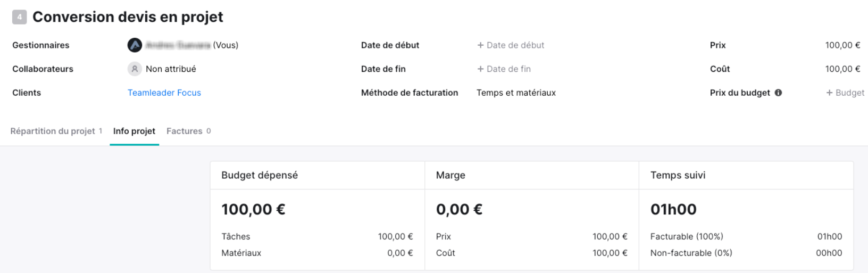Image resolution: width=868 pixels, height=273 pixels.
Task: Open the Factures tab
Action: coord(189,131)
